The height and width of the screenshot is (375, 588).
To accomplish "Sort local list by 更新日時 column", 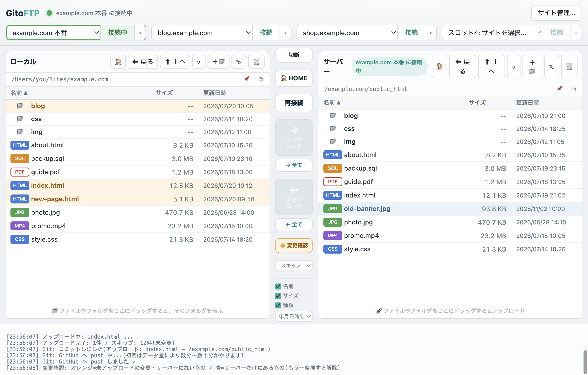I will (215, 93).
